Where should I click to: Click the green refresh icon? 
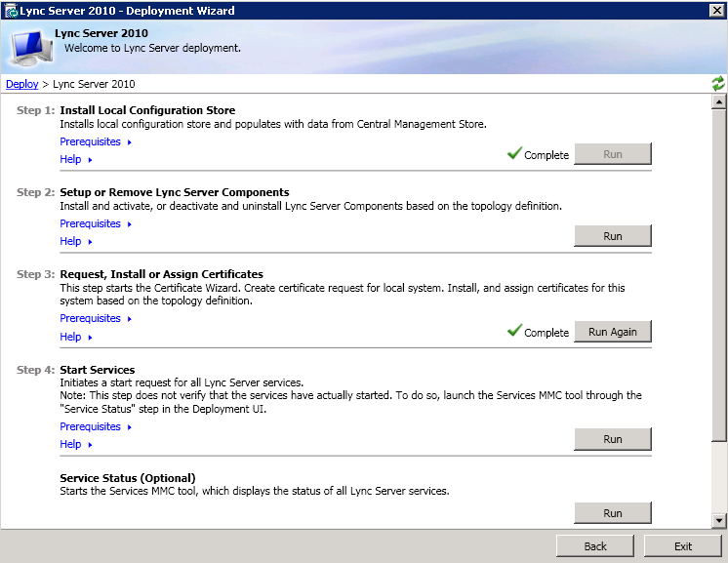[x=718, y=84]
